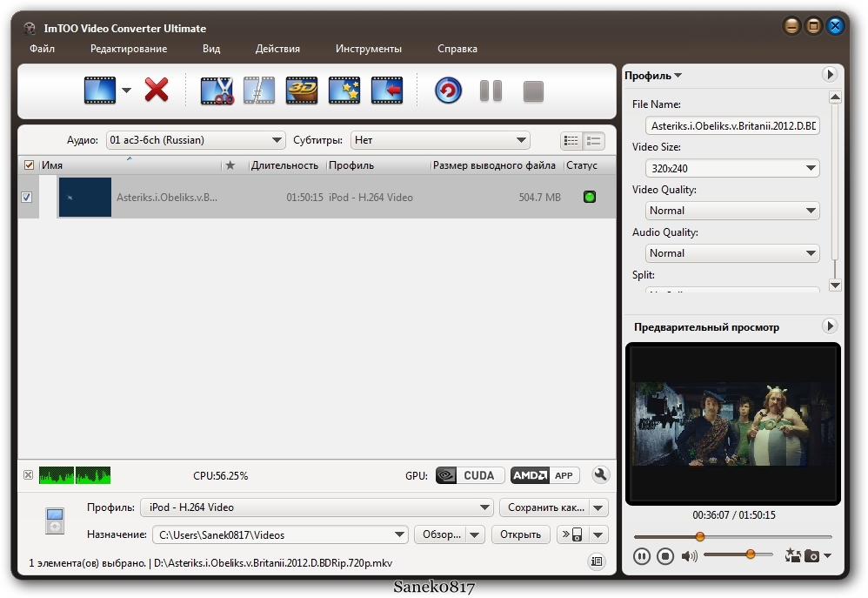868x598 pixels.
Task: Open the Clip video scissors tool
Action: pyautogui.click(x=217, y=91)
